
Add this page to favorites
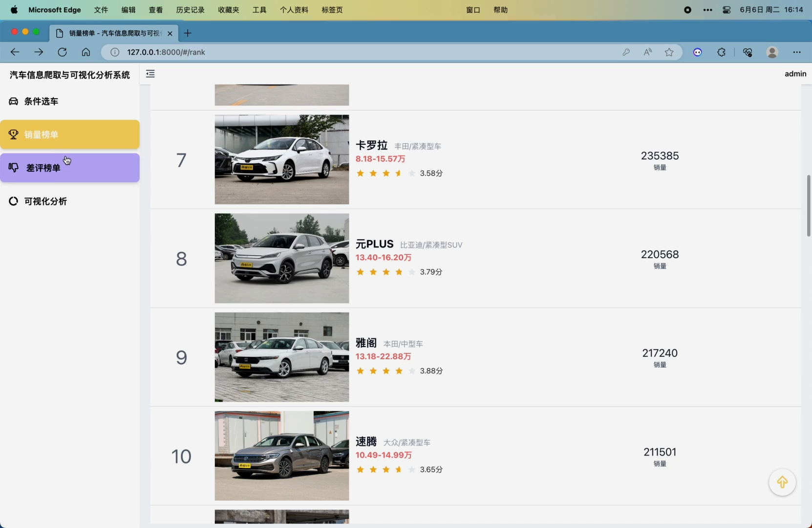point(669,52)
